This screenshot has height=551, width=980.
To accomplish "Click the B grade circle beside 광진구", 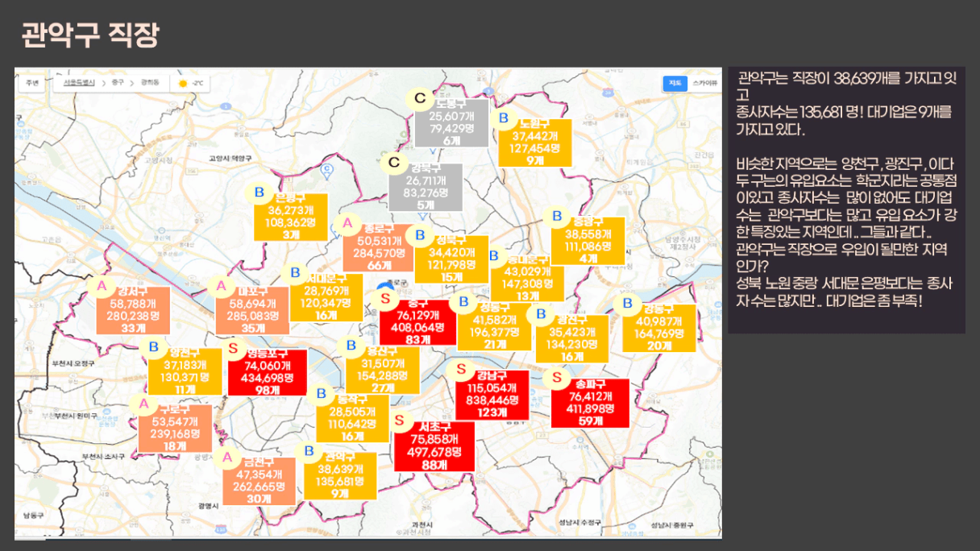I will (x=542, y=314).
